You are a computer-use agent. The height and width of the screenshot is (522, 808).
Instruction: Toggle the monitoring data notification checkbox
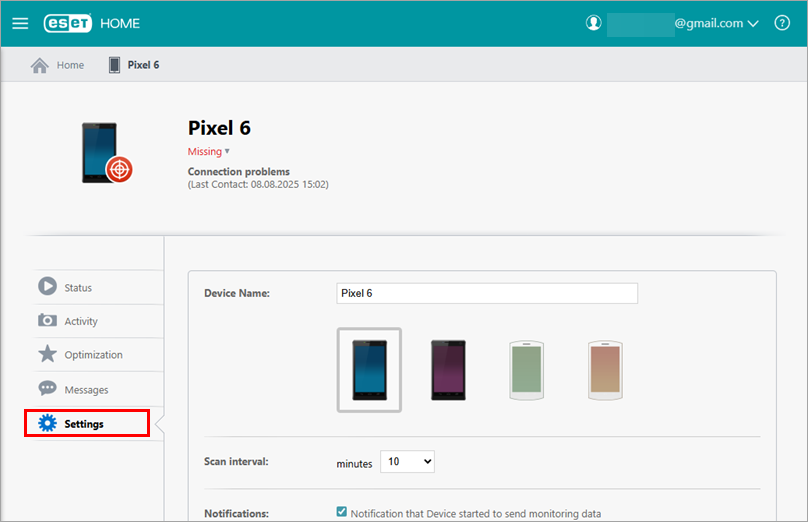343,513
